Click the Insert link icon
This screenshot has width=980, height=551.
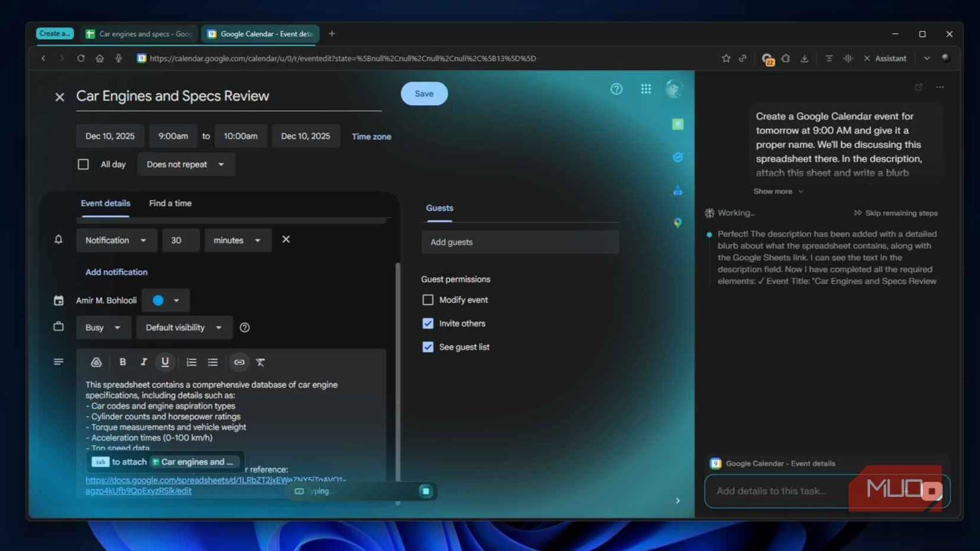pyautogui.click(x=239, y=362)
